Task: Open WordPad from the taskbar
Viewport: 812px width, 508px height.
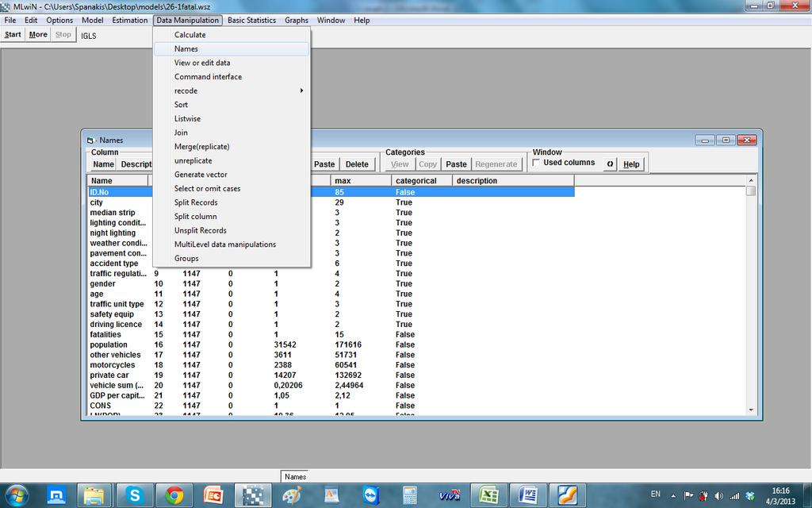Action: tap(331, 495)
